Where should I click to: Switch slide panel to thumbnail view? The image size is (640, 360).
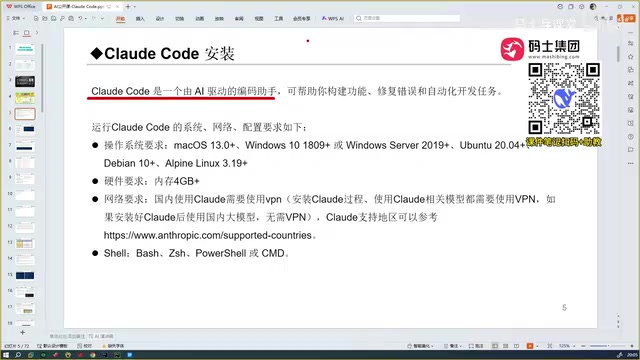(27, 33)
